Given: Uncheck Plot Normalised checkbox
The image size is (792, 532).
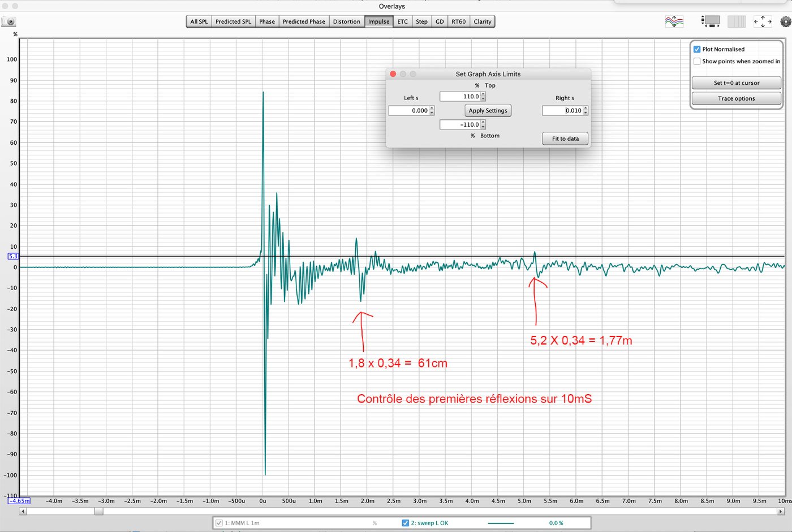Looking at the screenshot, I should pyautogui.click(x=697, y=49).
